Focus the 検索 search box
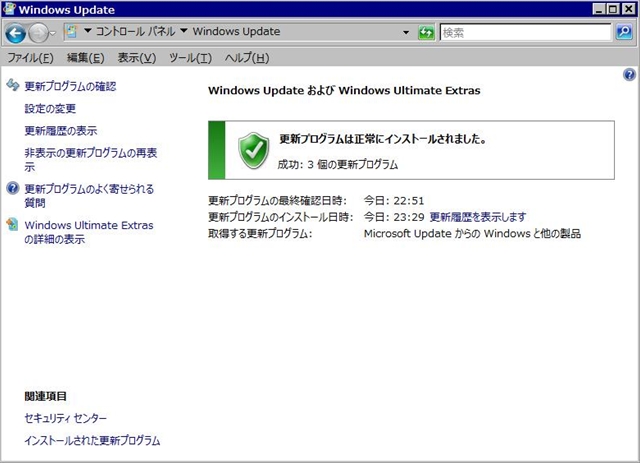 (525, 32)
